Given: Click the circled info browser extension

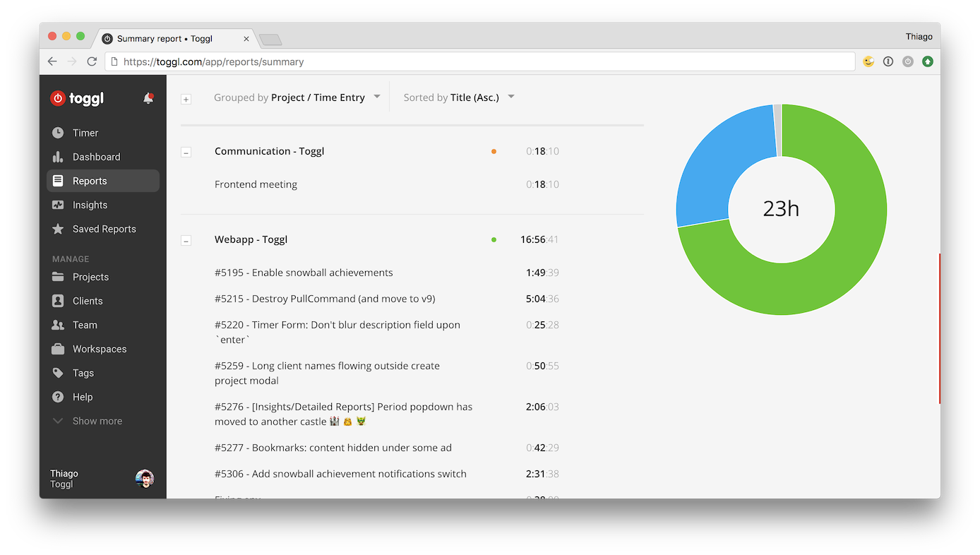Looking at the screenshot, I should coord(888,61).
